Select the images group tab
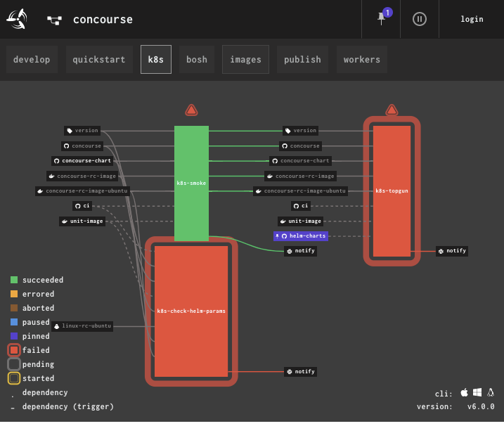This screenshot has height=426, width=504. click(245, 60)
